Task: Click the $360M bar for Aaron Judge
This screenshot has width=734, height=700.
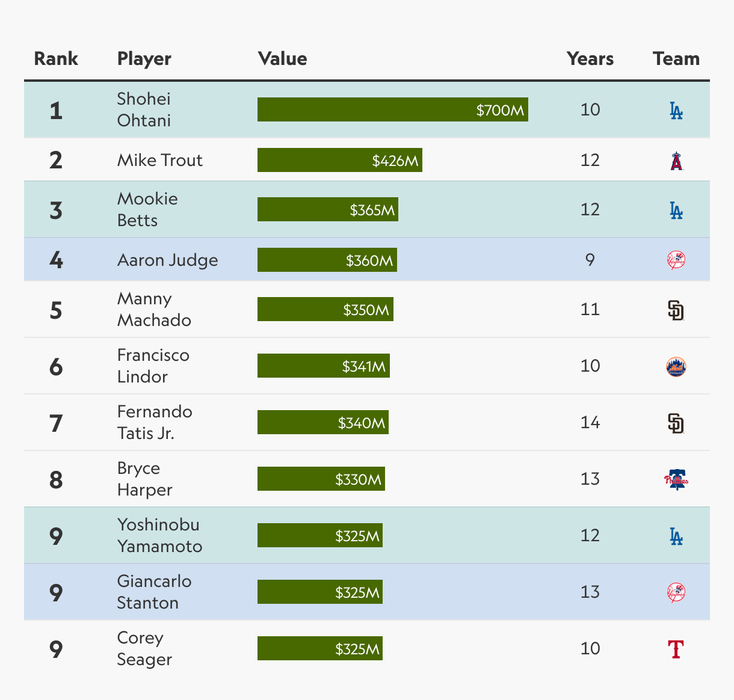Action: [327, 260]
